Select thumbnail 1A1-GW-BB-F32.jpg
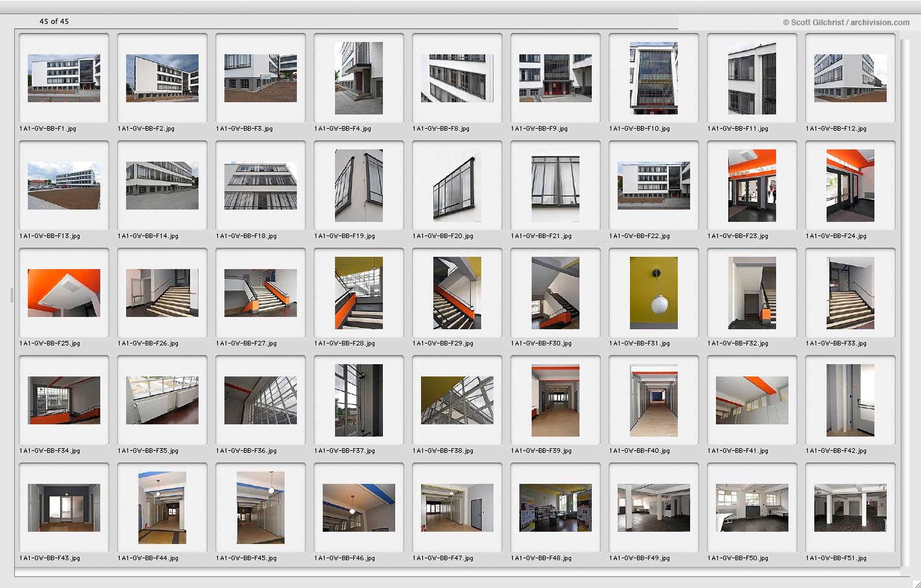921x588 pixels. [752, 293]
